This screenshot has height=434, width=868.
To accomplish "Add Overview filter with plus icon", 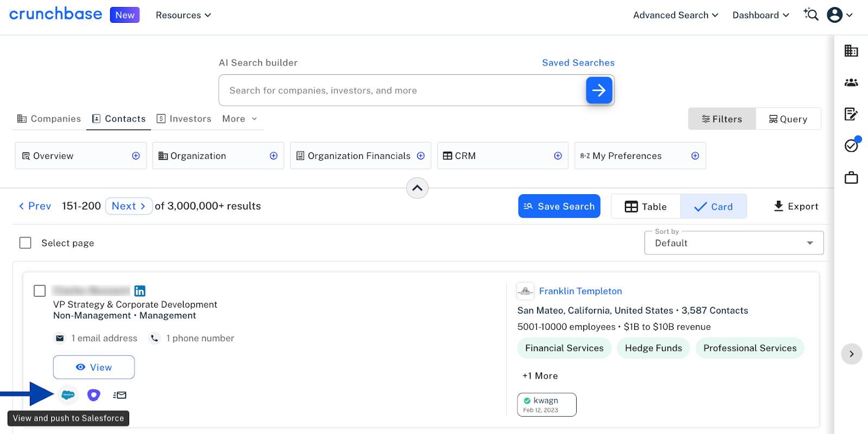I will (x=136, y=156).
